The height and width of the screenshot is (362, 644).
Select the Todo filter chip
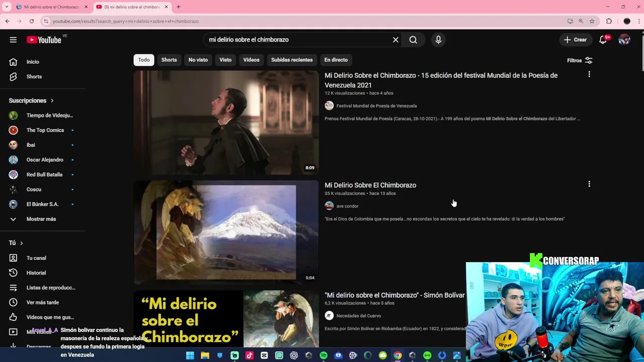pyautogui.click(x=144, y=60)
